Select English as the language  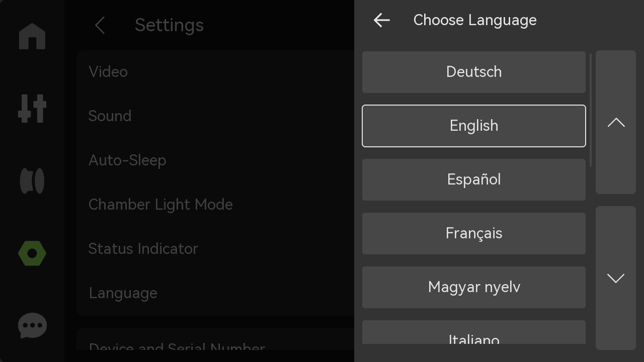[474, 126]
